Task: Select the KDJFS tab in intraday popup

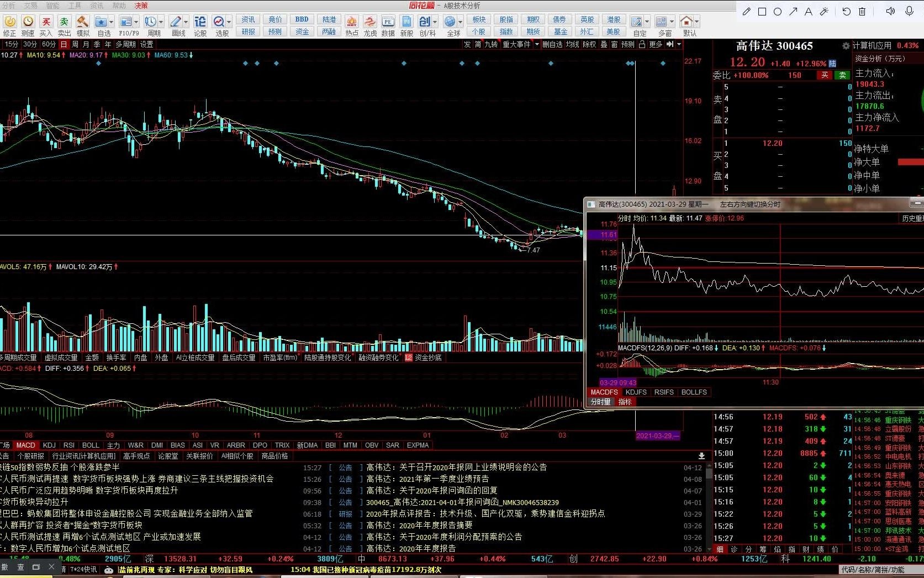Action: coord(636,392)
